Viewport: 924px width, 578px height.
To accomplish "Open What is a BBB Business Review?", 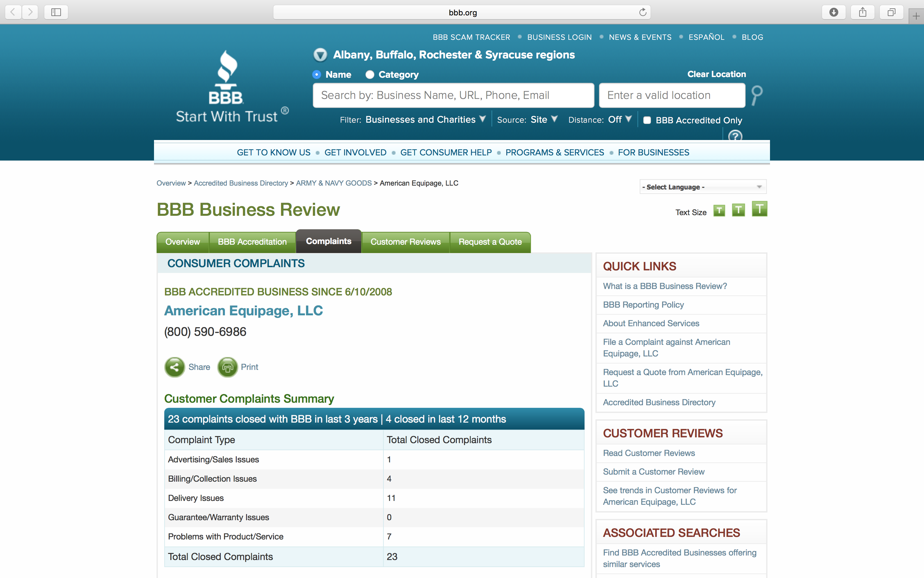I will click(x=665, y=286).
